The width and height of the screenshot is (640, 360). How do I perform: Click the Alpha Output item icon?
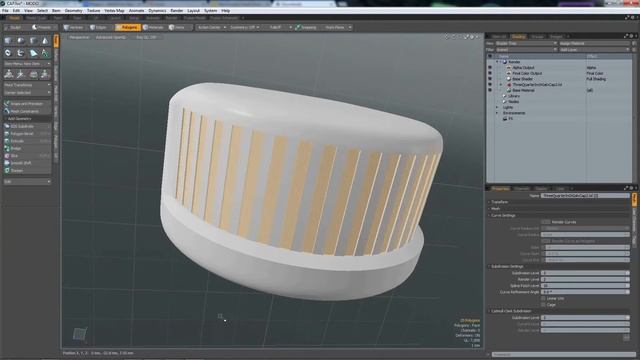tap(509, 68)
